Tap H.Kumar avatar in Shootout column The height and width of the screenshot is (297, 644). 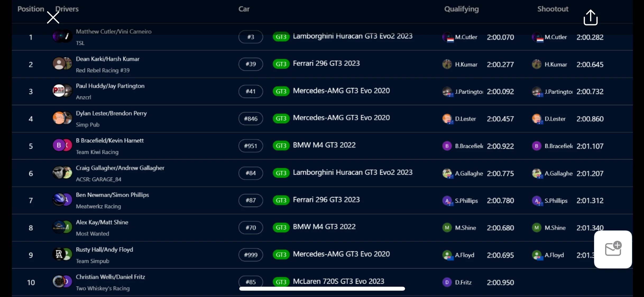[x=537, y=64]
